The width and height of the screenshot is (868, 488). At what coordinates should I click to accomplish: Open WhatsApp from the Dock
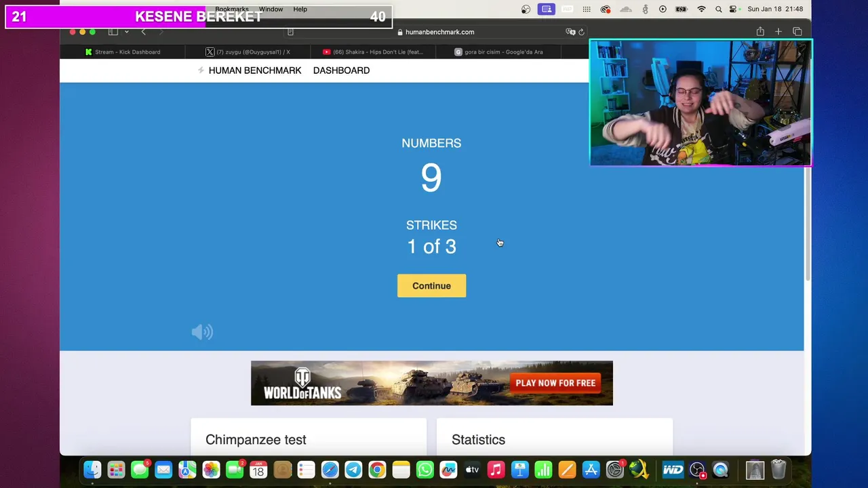click(x=425, y=469)
